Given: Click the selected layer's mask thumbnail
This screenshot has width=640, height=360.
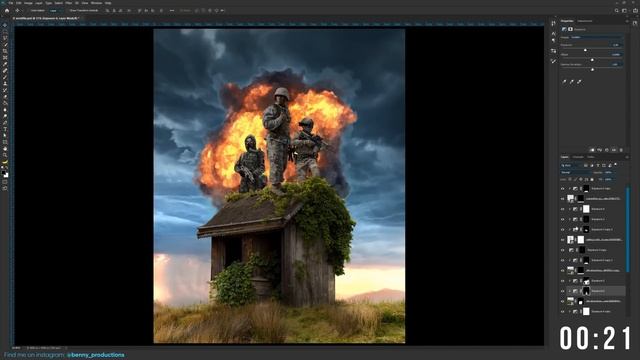Looking at the screenshot, I should (586, 291).
